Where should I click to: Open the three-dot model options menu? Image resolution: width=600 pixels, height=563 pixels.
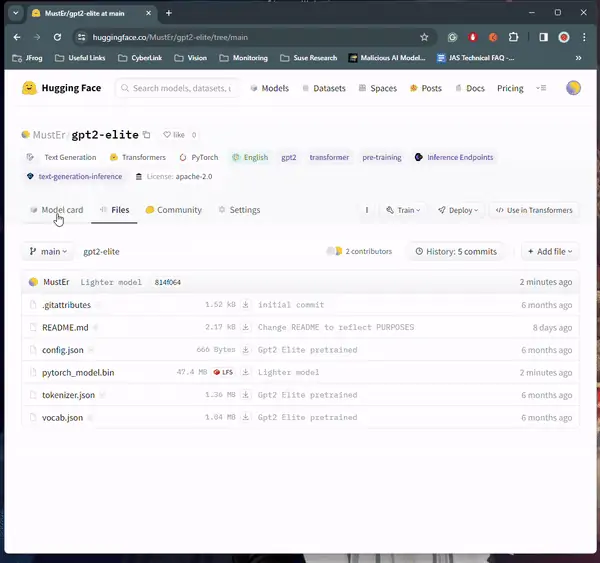(367, 210)
